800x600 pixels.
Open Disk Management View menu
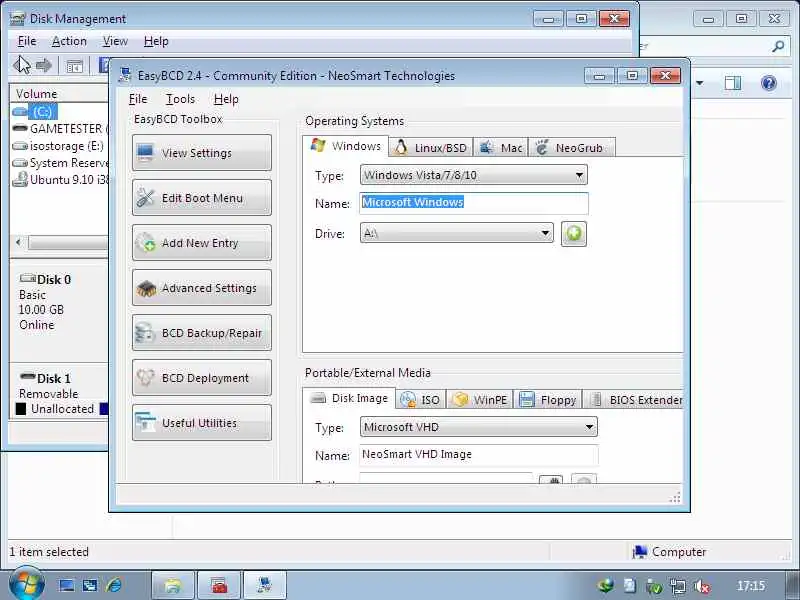click(115, 41)
